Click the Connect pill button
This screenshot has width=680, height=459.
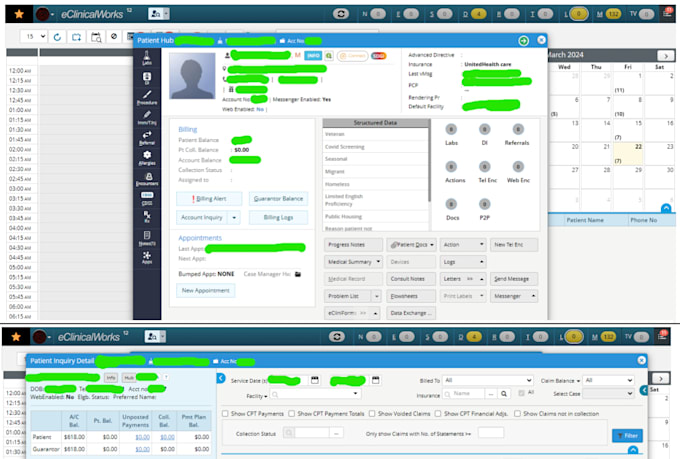tap(353, 56)
